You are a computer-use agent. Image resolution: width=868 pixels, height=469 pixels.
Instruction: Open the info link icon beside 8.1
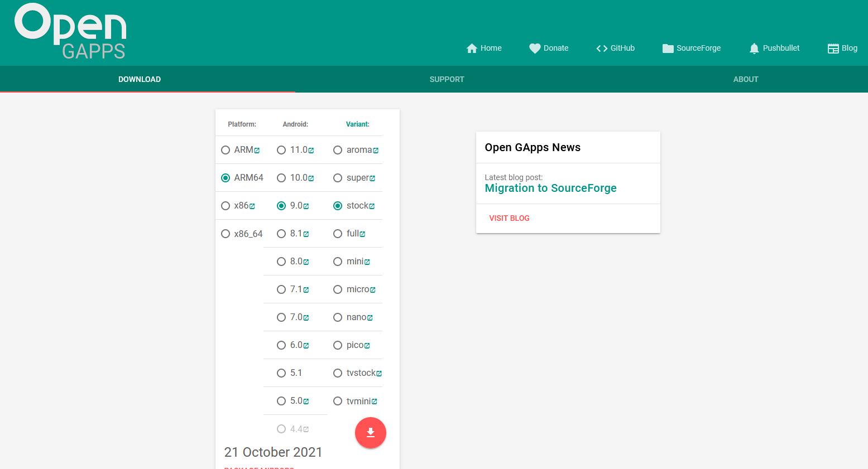click(306, 234)
